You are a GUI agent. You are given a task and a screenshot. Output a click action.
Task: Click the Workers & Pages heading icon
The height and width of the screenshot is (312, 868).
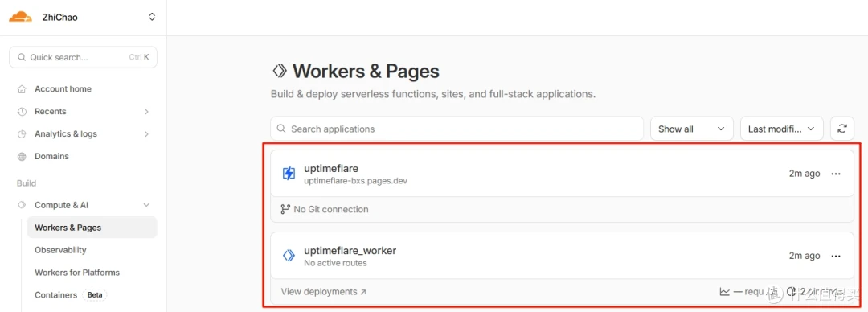tap(279, 71)
